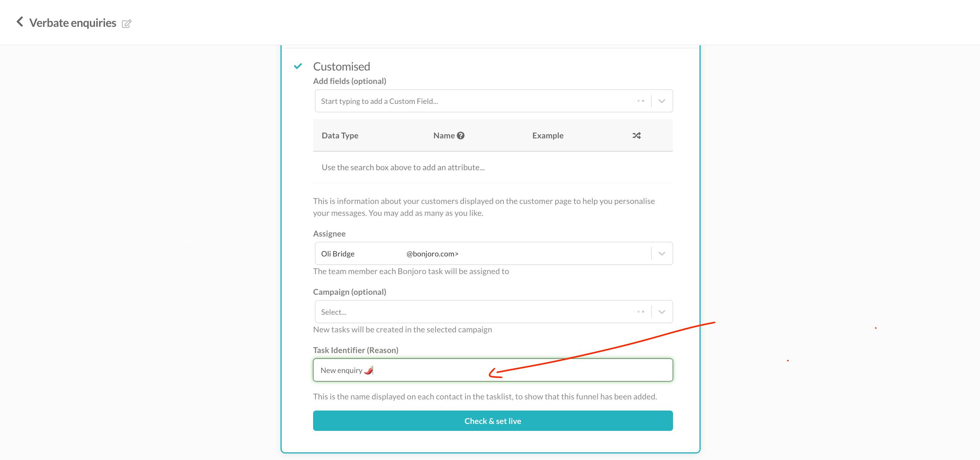
Task: Click the Campaign Select... field
Action: (460, 312)
